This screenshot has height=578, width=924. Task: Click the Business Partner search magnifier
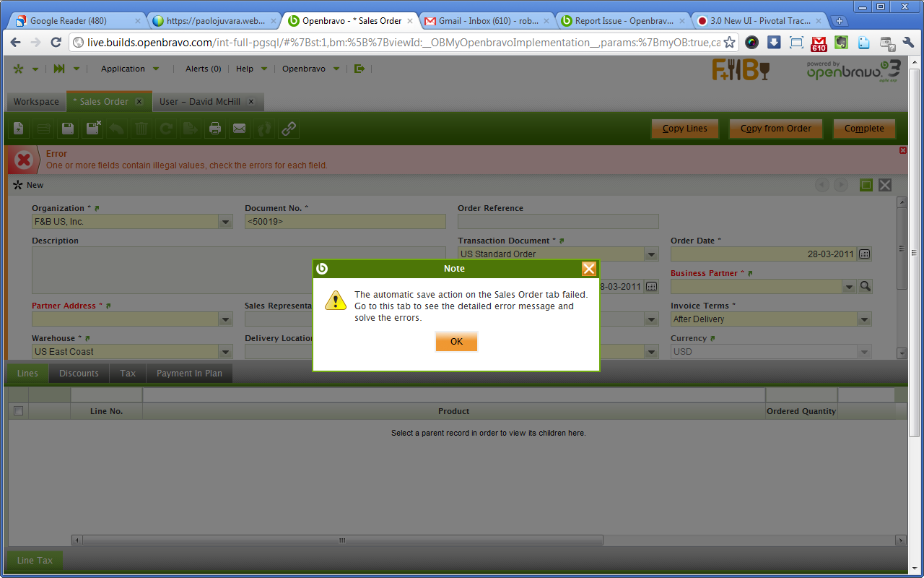pos(865,287)
